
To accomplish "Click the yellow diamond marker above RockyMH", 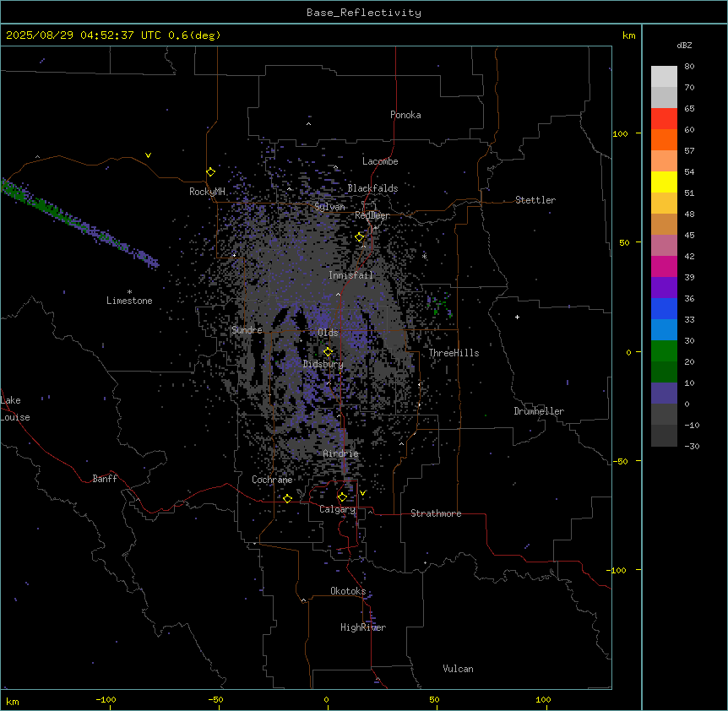I will point(210,172).
